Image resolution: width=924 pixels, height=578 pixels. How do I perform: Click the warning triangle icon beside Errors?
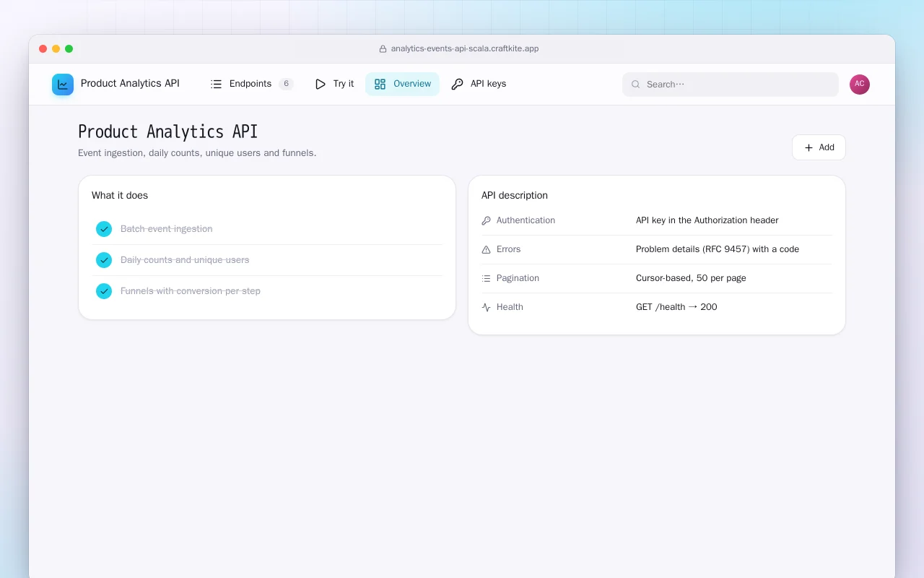486,249
